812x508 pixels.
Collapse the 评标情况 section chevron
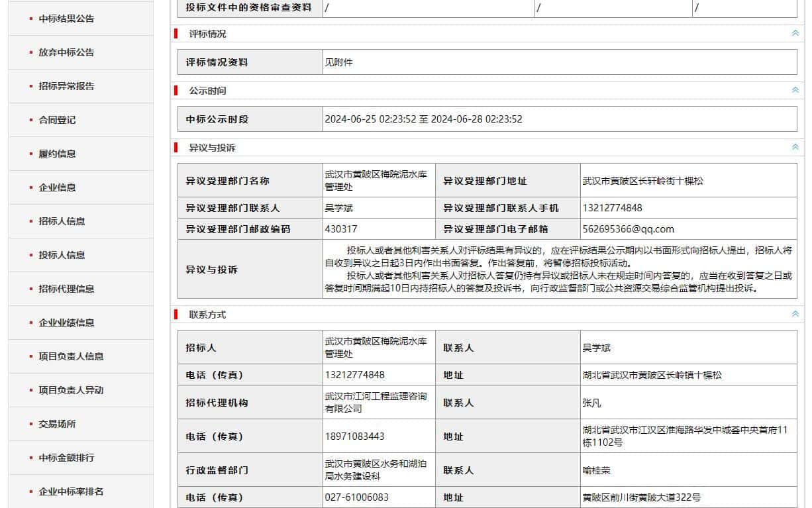pyautogui.click(x=795, y=33)
